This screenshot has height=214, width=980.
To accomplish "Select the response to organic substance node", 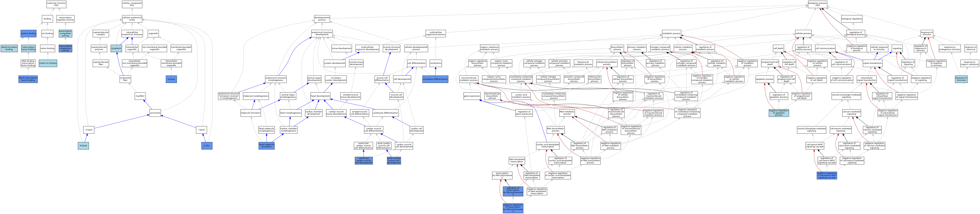I will [x=969, y=63].
